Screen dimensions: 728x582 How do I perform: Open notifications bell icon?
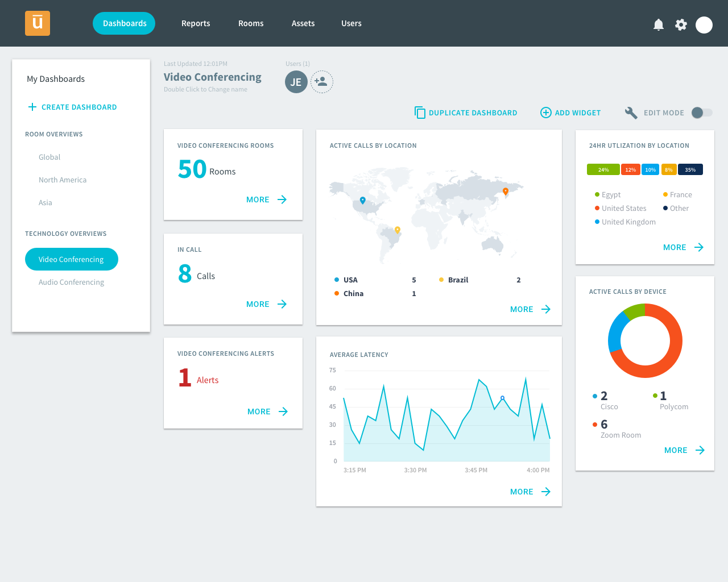click(x=659, y=24)
